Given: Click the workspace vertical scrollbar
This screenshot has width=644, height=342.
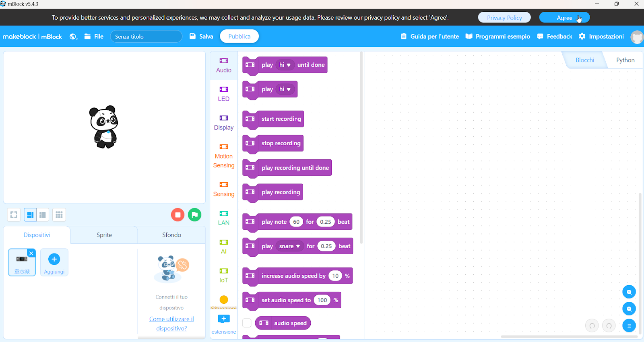Looking at the screenshot, I should click(640, 264).
